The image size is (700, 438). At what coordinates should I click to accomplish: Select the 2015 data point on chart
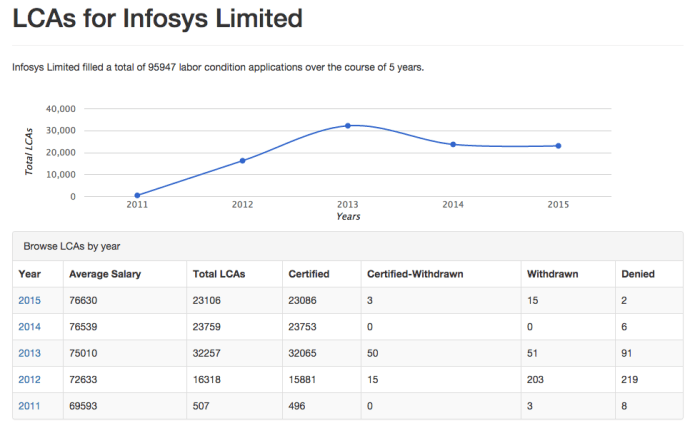[558, 146]
